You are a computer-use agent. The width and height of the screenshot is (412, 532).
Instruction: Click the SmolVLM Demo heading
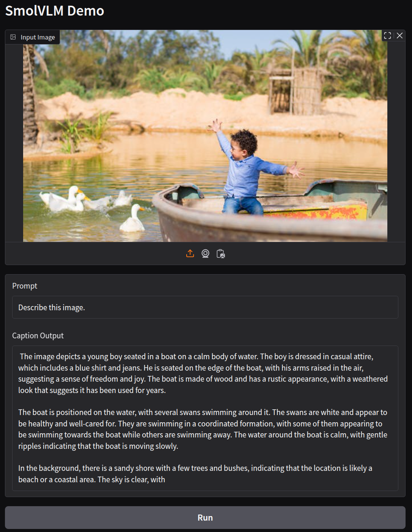coord(55,11)
